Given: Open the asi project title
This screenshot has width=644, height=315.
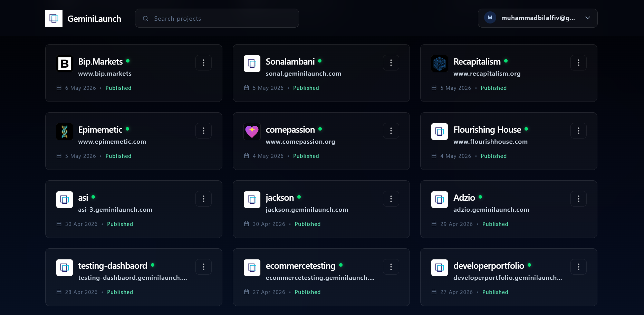Looking at the screenshot, I should click(83, 198).
